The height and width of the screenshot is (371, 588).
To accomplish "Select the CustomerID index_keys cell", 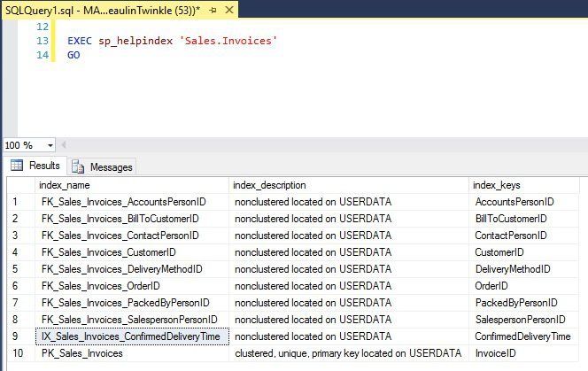I will [x=524, y=252].
